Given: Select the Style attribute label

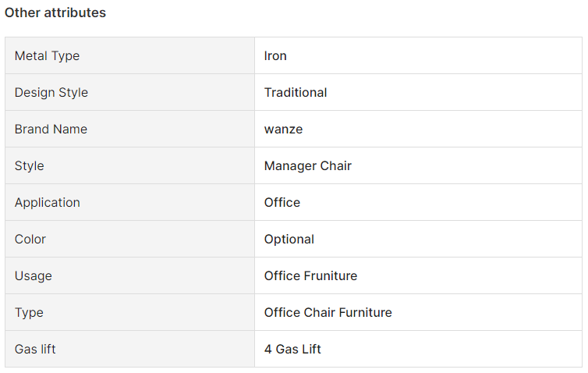Looking at the screenshot, I should (30, 166).
